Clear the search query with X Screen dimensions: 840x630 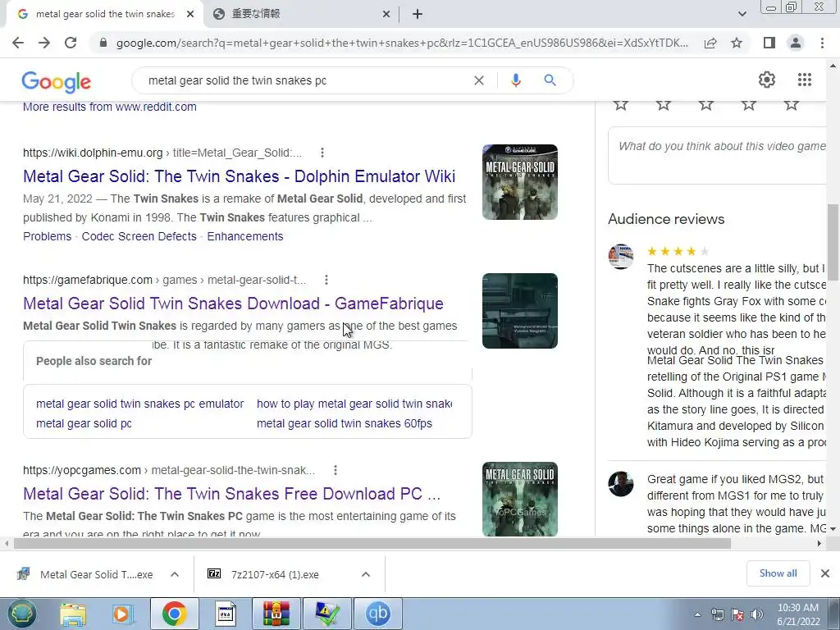pos(479,80)
